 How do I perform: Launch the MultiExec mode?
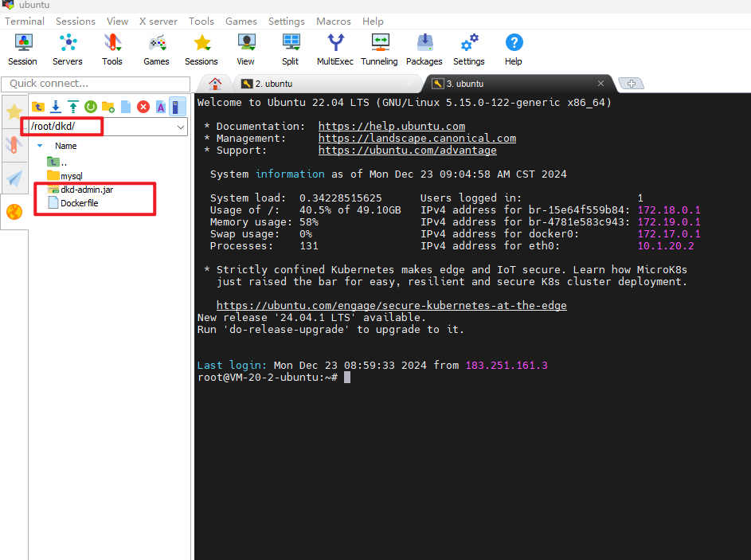335,50
